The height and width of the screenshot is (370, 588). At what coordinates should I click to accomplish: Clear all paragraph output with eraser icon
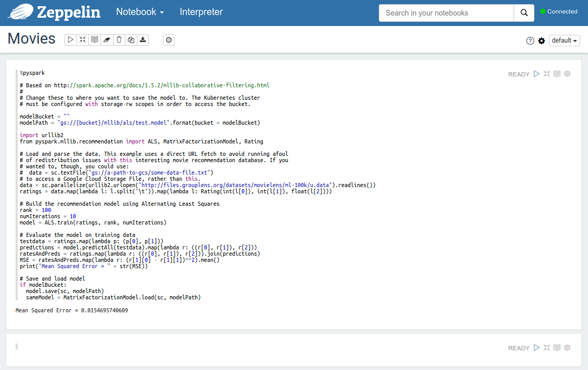coord(107,40)
